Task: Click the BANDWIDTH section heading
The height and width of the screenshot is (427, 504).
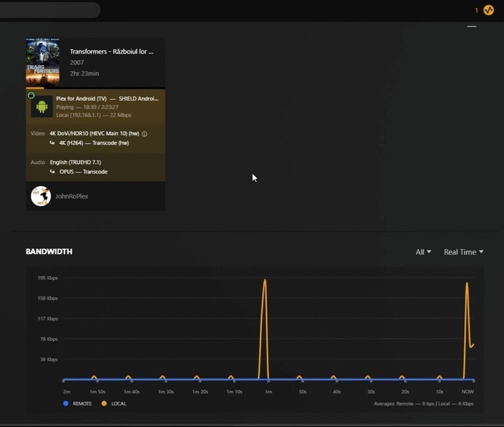Action: coord(49,252)
